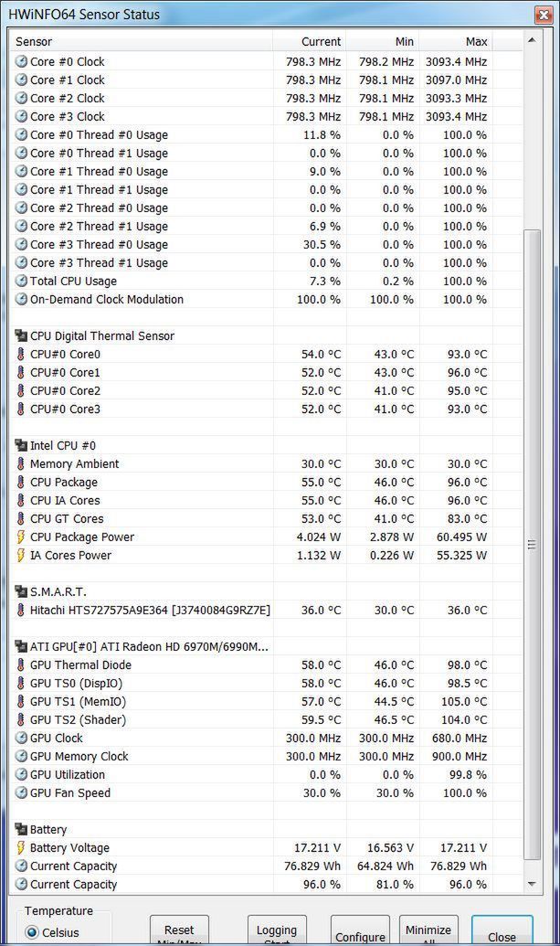
Task: Click the ATI GPU[#0] group icon
Action: coord(21,646)
